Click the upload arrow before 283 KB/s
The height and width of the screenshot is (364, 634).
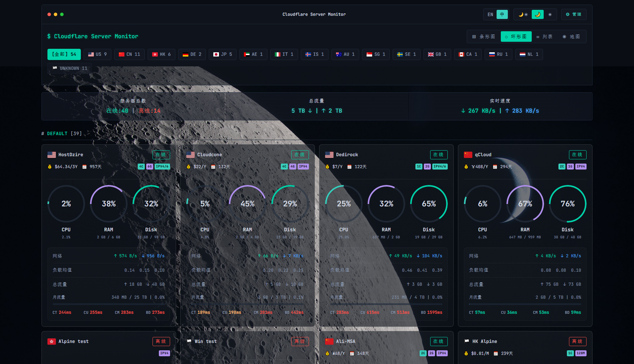507,111
